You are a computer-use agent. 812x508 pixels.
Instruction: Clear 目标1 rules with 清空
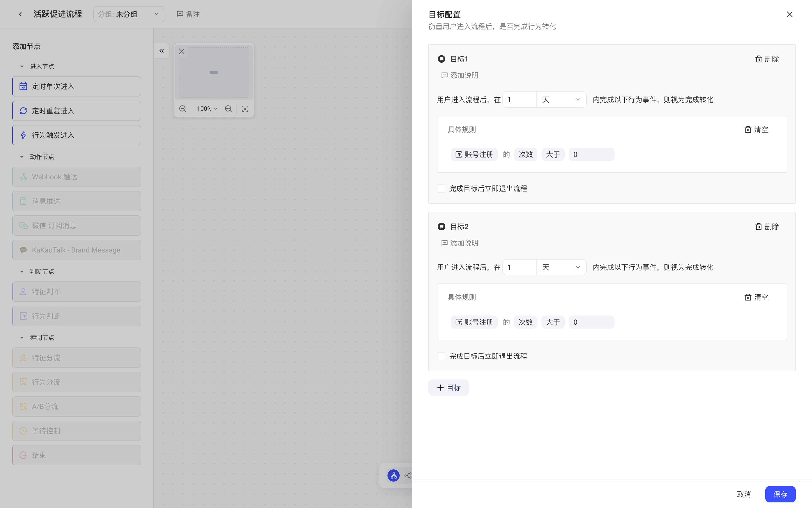pyautogui.click(x=756, y=130)
